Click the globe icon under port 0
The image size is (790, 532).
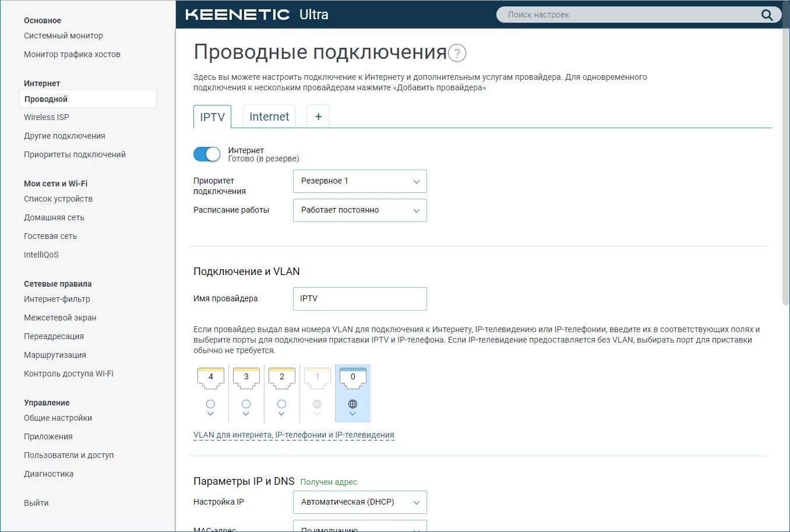[352, 404]
